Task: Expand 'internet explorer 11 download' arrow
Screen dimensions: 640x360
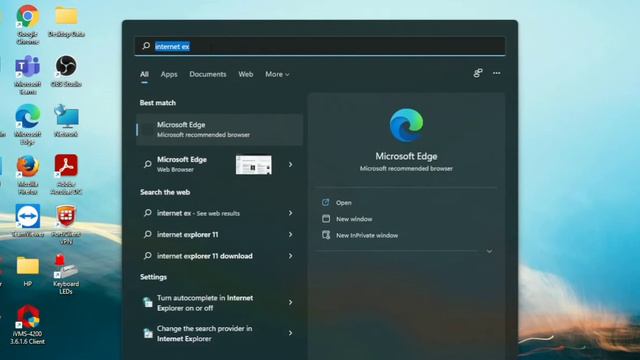Action: (290, 256)
